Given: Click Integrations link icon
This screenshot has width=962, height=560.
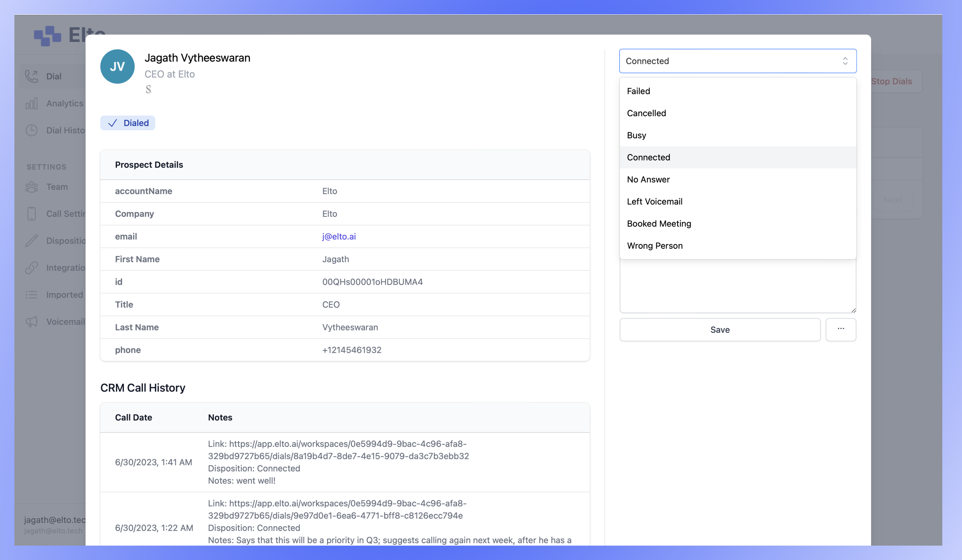Looking at the screenshot, I should coord(32,268).
